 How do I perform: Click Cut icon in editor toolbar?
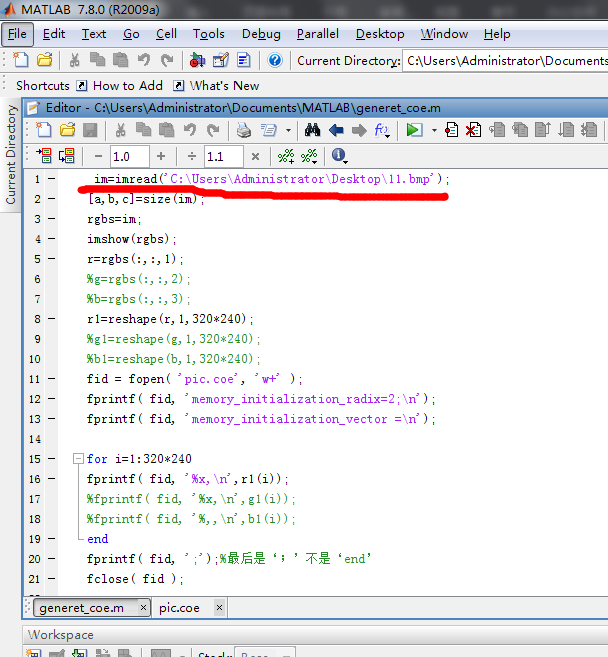120,130
